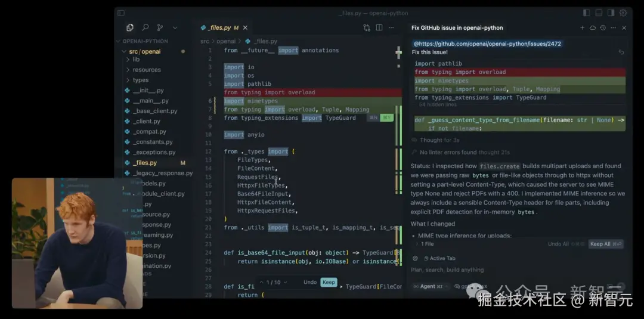Click 'src' in the breadcrumb path
The height and width of the screenshot is (319, 644).
(x=205, y=41)
